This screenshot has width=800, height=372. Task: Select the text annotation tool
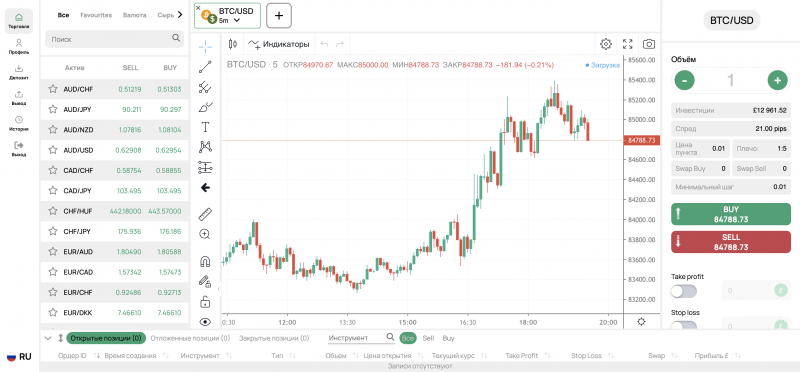click(x=205, y=127)
